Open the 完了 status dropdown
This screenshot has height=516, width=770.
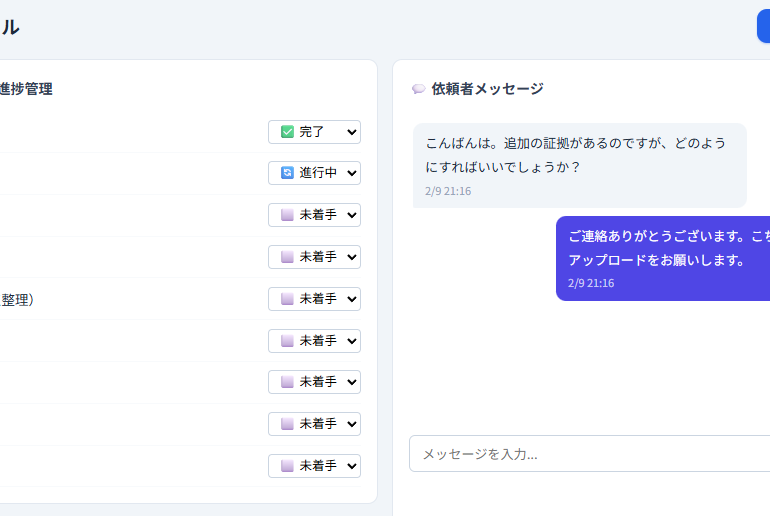pos(314,132)
